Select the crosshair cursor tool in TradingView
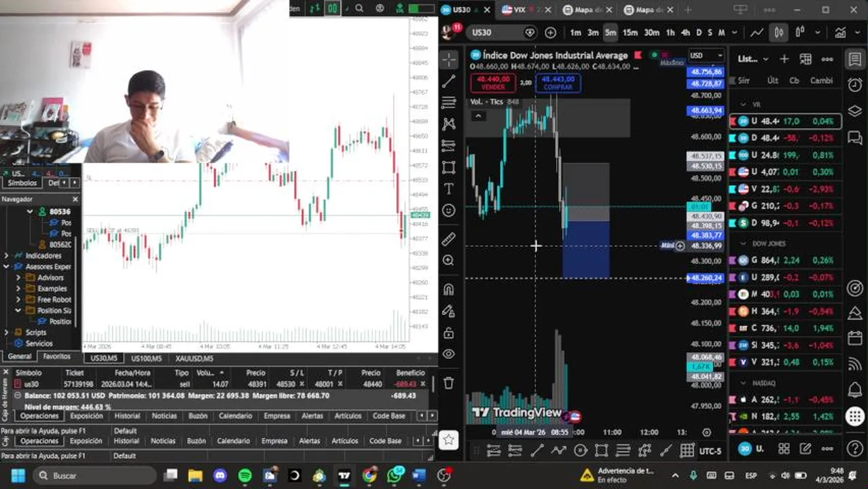Image resolution: width=868 pixels, height=489 pixels. (x=449, y=60)
